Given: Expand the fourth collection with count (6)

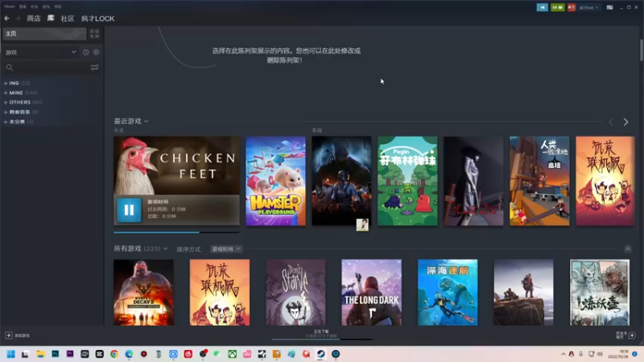Looking at the screenshot, I should (x=21, y=112).
